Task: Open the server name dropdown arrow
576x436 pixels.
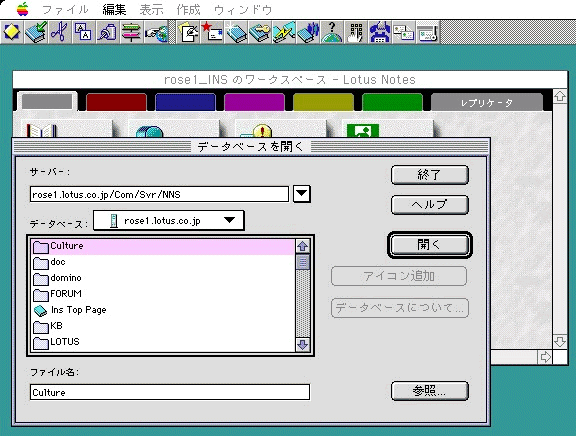Action: coord(302,194)
